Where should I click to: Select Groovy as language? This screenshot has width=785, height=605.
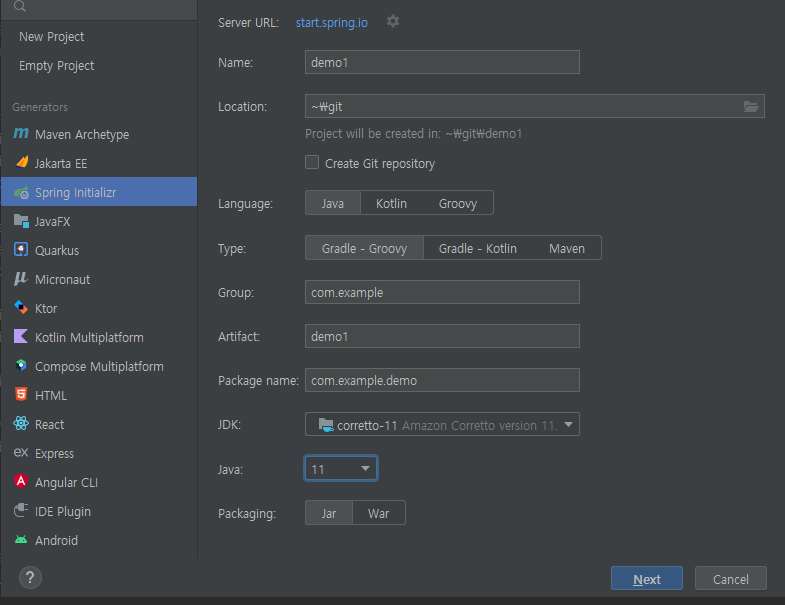[458, 203]
